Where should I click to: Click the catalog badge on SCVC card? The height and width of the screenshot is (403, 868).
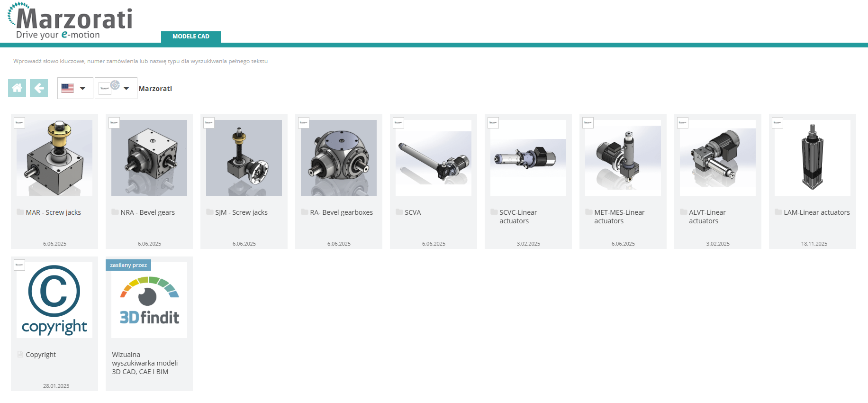pyautogui.click(x=493, y=123)
